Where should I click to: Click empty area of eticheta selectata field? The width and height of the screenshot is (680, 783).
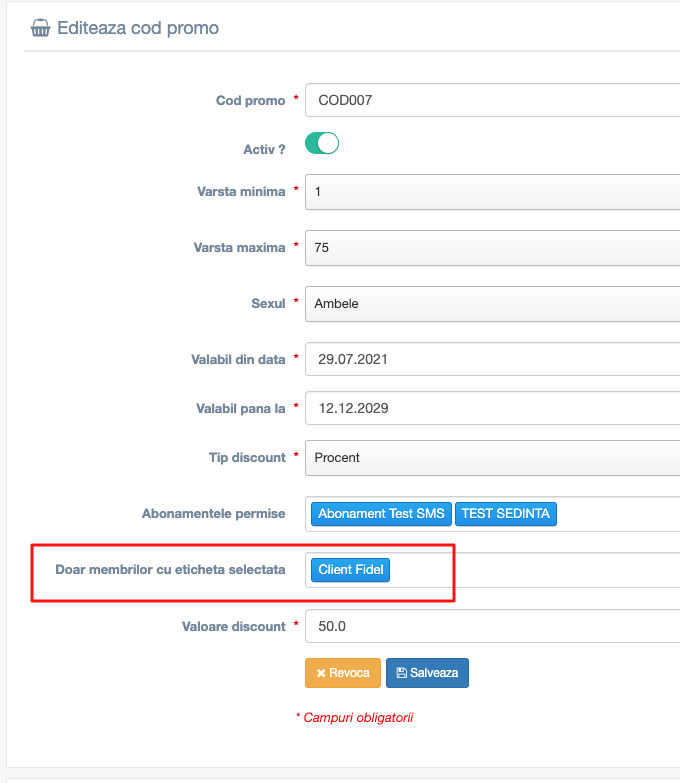pos(537,570)
